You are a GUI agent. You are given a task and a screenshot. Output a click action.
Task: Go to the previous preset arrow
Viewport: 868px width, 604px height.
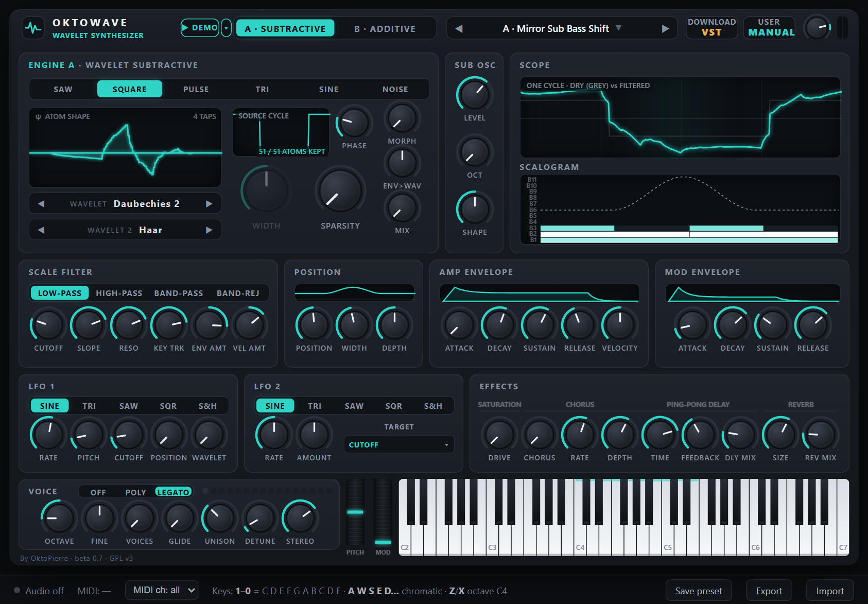point(459,29)
